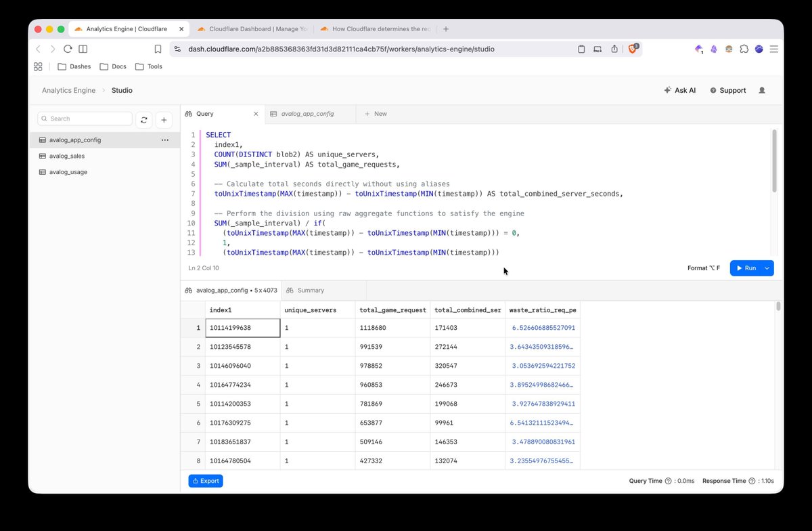
Task: Select cell with index1 10146096040
Action: click(x=242, y=365)
